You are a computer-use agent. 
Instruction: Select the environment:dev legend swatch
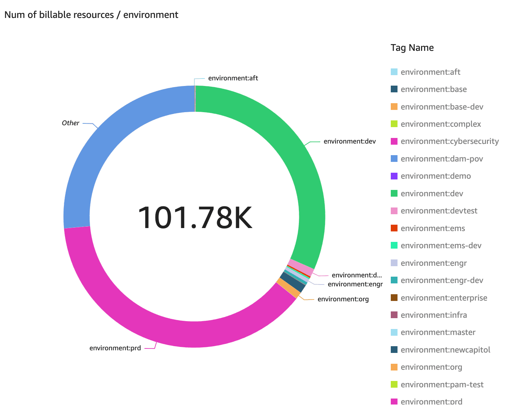[x=393, y=193]
